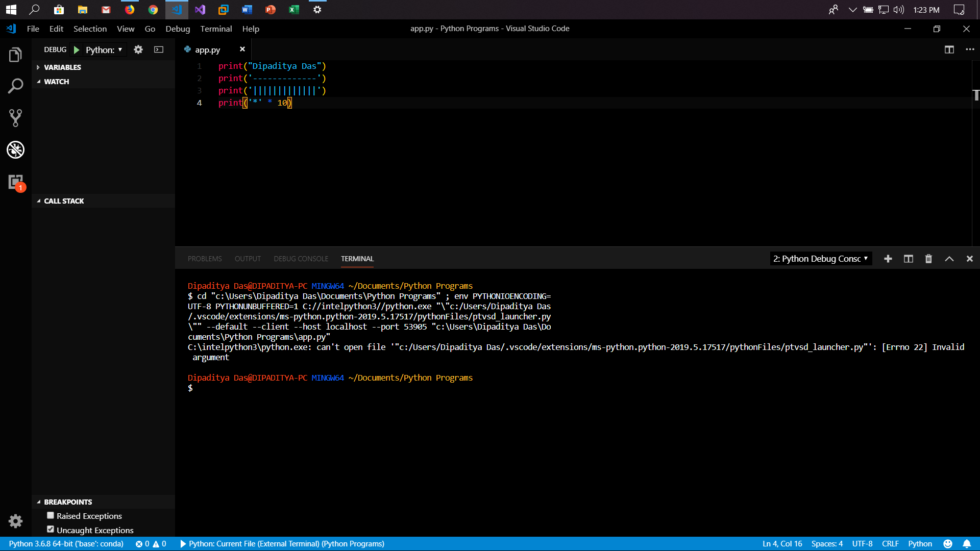Viewport: 980px width, 551px height.
Task: Disable the Uncaught Exceptions breakpoint
Action: pyautogui.click(x=50, y=529)
